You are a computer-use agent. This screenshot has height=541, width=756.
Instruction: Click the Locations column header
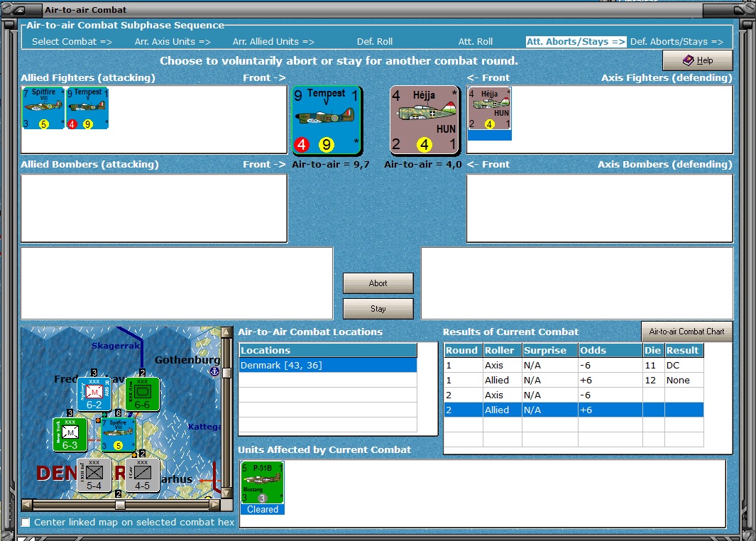[x=328, y=350]
